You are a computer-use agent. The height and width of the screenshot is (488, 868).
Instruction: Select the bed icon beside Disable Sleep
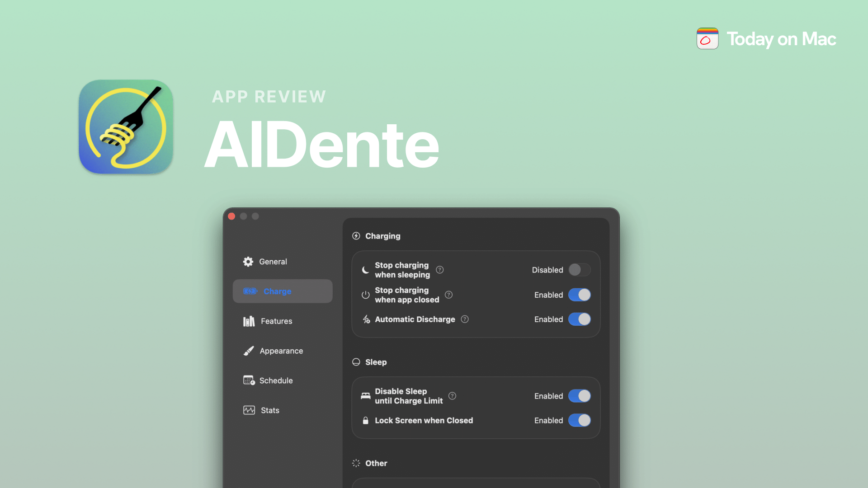click(x=365, y=396)
